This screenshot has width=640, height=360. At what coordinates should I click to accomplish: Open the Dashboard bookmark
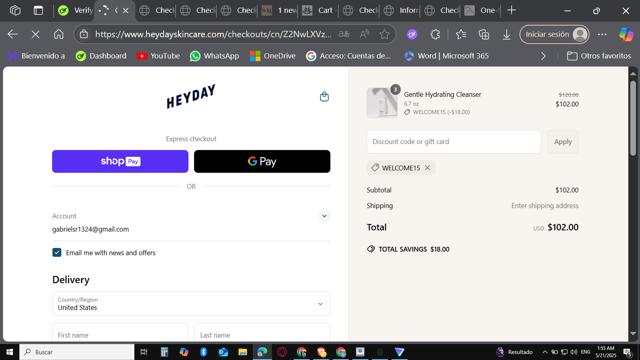tap(101, 56)
